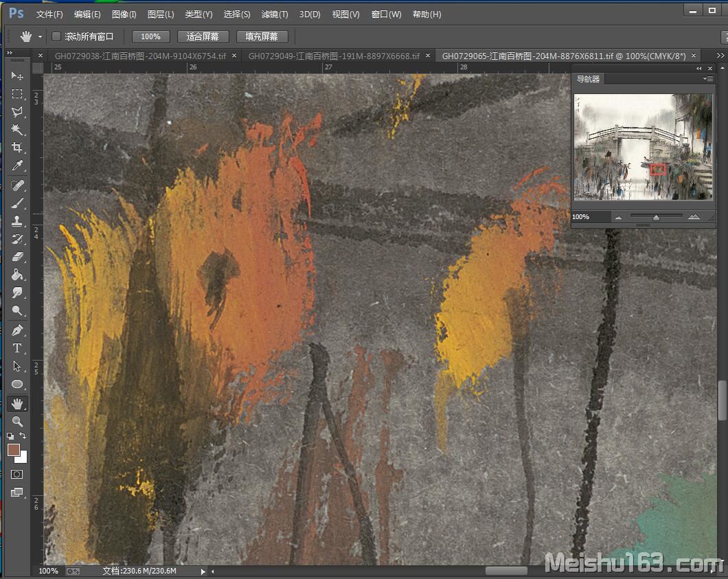Swap foreground and background colors

pyautogui.click(x=23, y=435)
